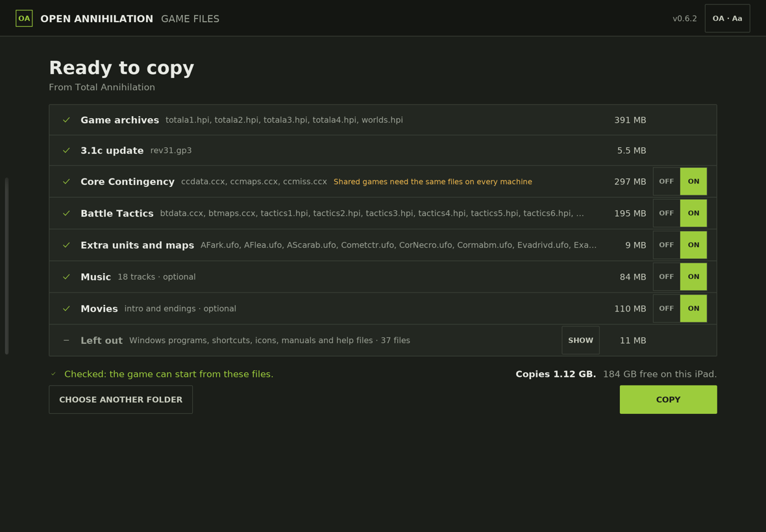Open the OA · Aa appearance button
Viewport: 766px width, 532px height.
727,19
